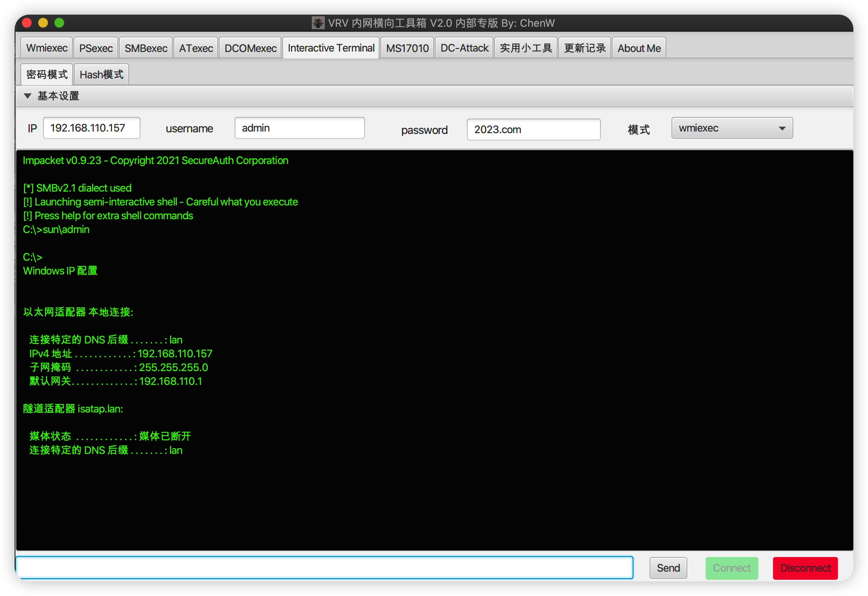Open the PSexec tab
This screenshot has width=868, height=596.
coord(96,48)
